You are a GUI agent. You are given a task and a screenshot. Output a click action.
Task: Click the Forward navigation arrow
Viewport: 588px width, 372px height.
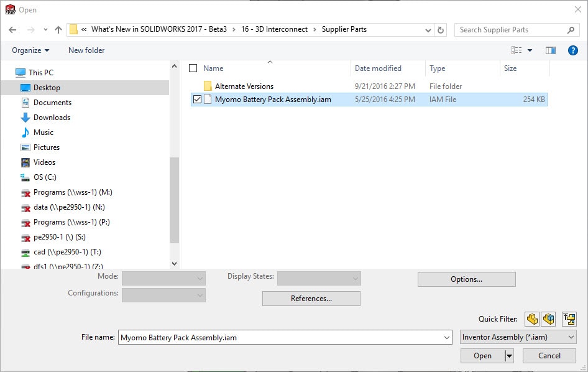click(x=30, y=30)
